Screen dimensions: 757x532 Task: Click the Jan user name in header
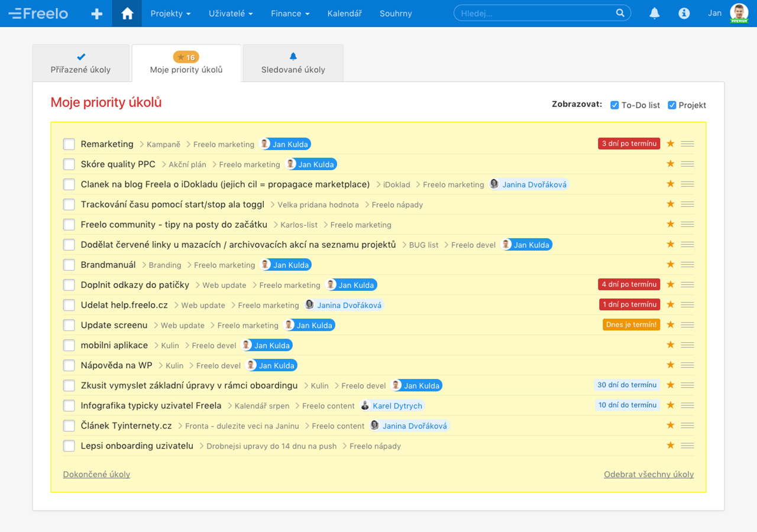click(714, 13)
